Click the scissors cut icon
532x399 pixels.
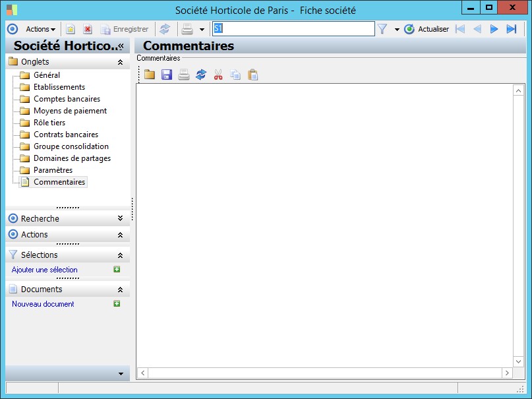pyautogui.click(x=218, y=75)
